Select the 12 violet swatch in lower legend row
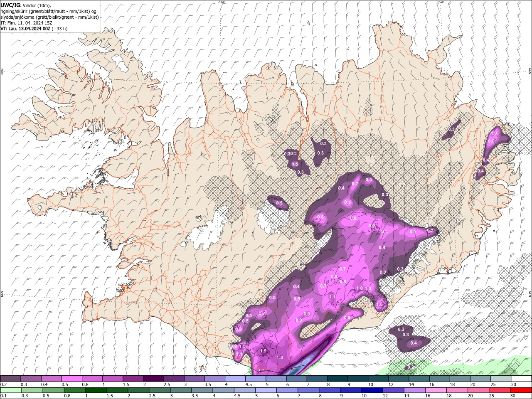This screenshot has height=399, width=532. (393, 390)
